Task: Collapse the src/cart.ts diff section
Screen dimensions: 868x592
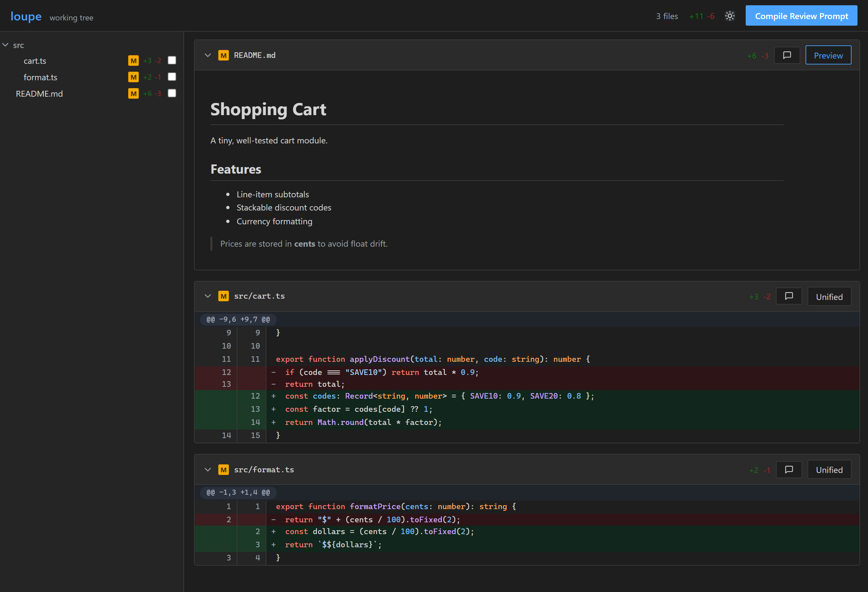Action: click(208, 296)
